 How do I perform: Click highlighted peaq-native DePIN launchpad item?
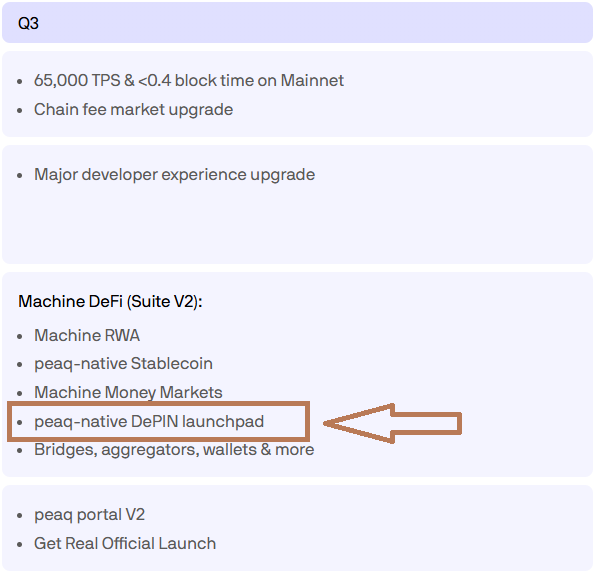(149, 422)
